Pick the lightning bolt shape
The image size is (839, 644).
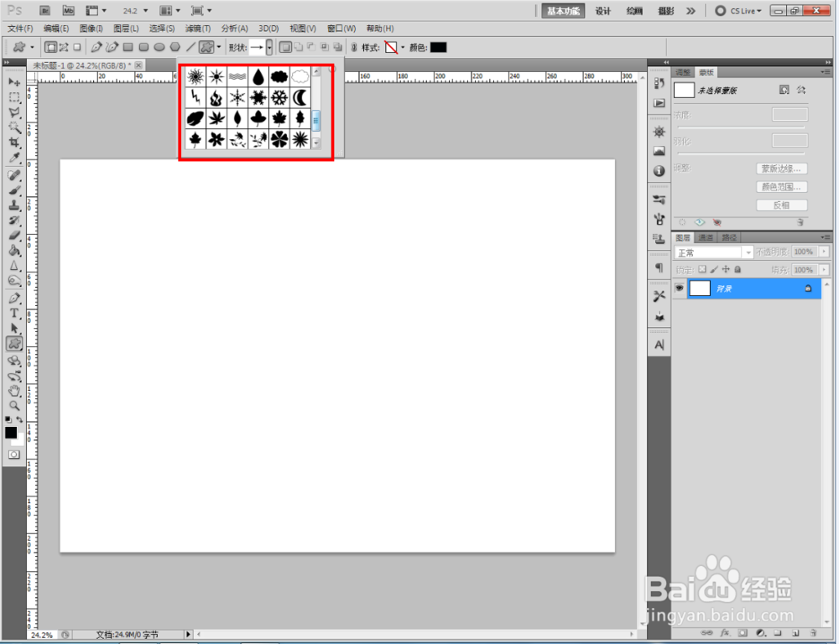coord(195,97)
